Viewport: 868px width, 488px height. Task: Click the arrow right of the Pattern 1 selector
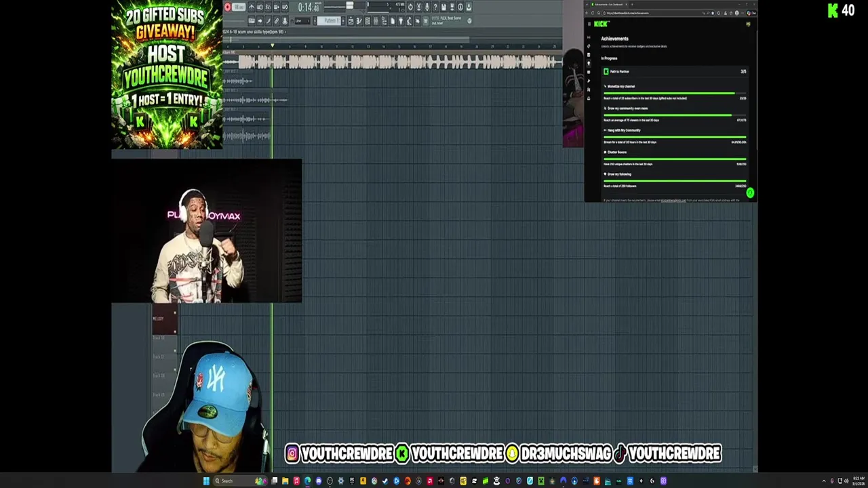(x=343, y=20)
